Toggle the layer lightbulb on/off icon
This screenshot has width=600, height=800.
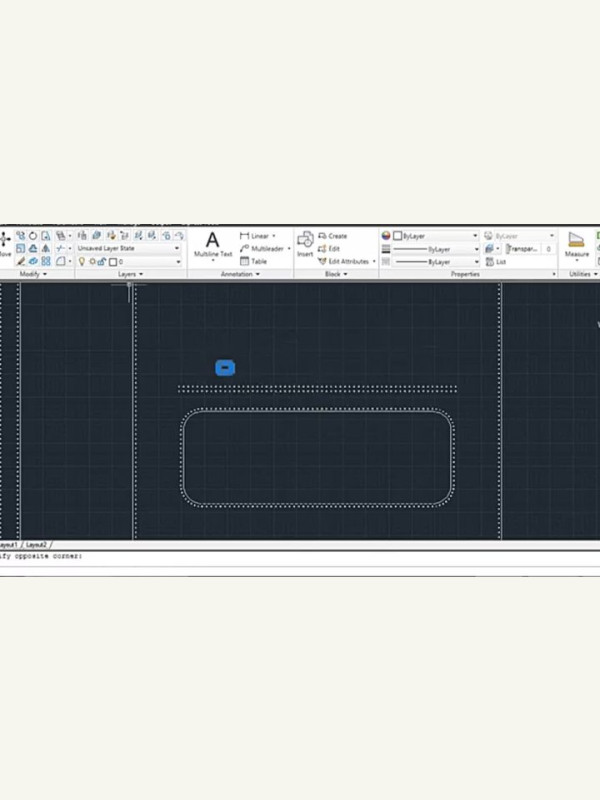(x=82, y=261)
